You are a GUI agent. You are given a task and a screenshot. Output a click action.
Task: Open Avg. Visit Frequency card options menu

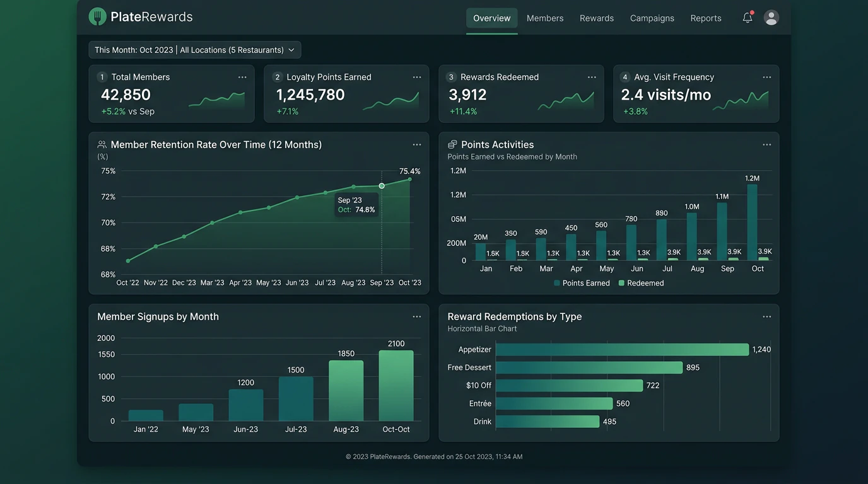(767, 77)
